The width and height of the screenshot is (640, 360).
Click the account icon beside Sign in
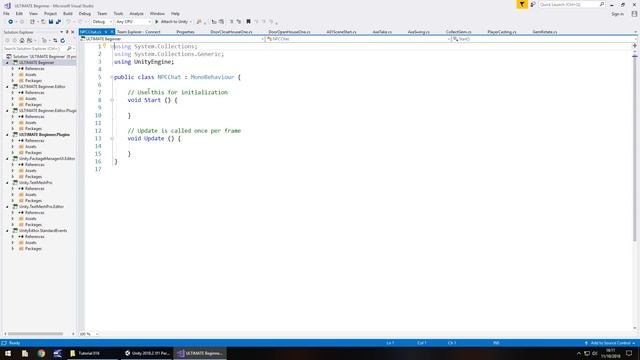point(634,14)
